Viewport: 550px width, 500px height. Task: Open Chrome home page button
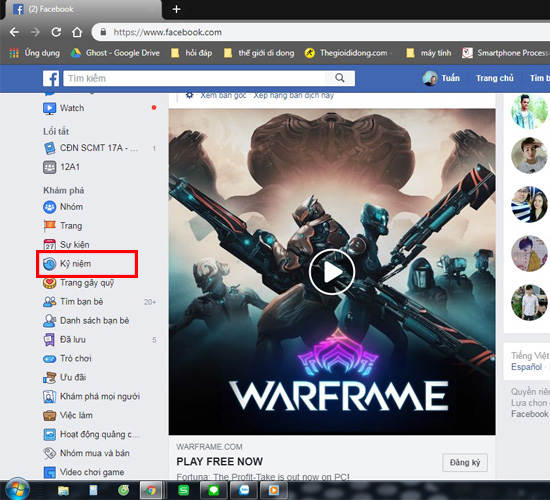(77, 32)
